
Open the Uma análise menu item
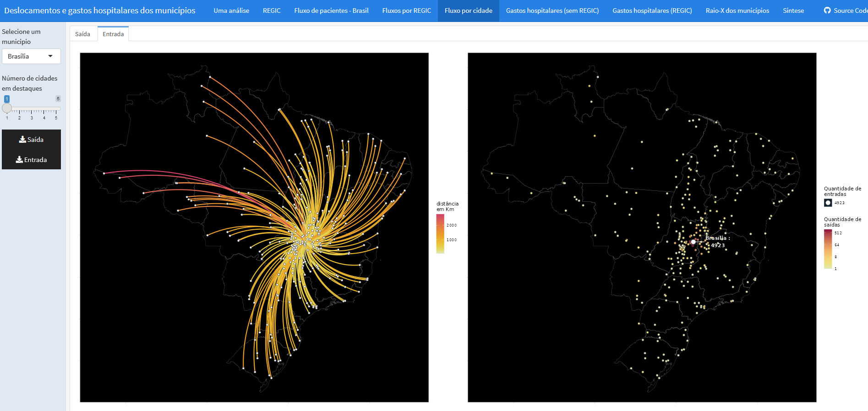click(231, 11)
